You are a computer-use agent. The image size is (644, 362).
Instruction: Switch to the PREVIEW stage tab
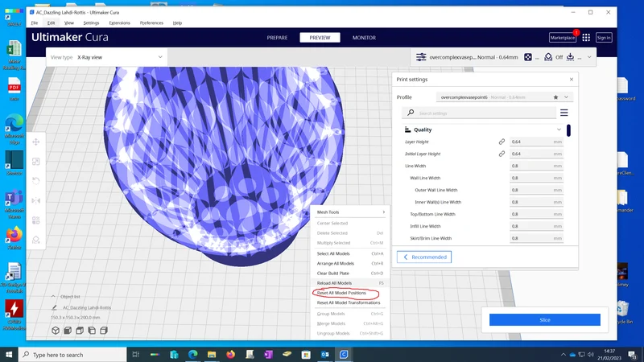320,38
